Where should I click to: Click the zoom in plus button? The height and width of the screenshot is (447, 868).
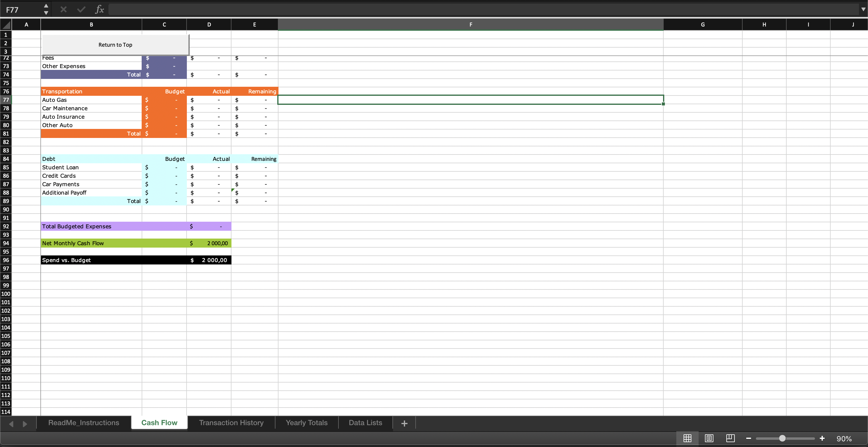coord(822,438)
